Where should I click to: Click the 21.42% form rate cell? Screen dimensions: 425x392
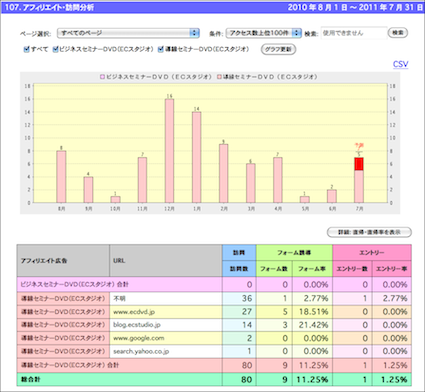312,325
